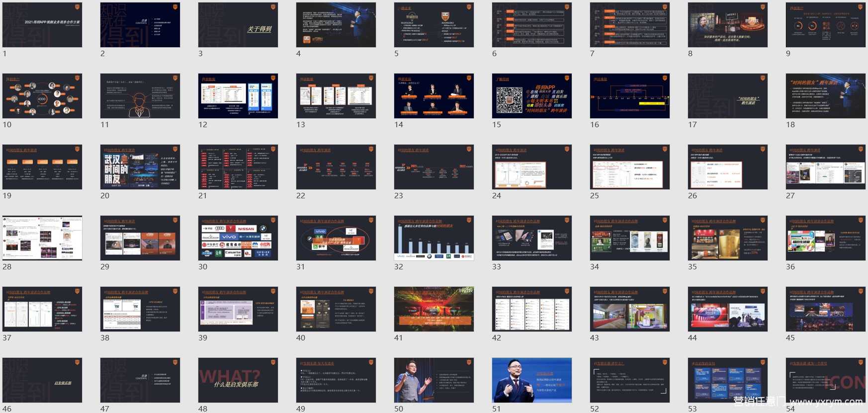Select slide 31 with overlapping ellipses diagram
Viewport: 868px width, 413px height.
click(336, 238)
